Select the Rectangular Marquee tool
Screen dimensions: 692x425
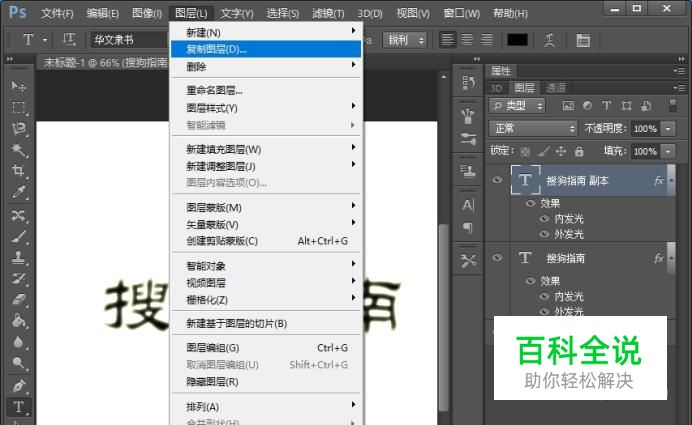click(x=18, y=107)
